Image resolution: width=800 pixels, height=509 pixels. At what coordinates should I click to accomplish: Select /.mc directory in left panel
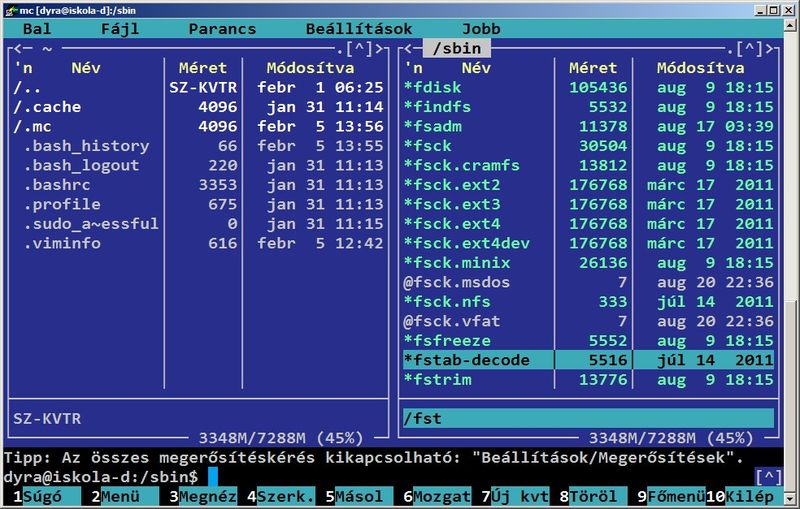coord(198,126)
